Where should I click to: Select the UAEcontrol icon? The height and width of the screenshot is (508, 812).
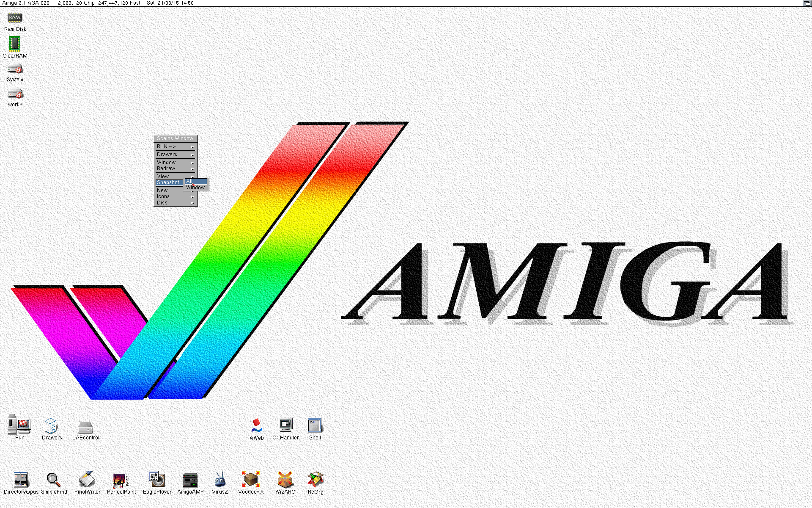(x=85, y=428)
